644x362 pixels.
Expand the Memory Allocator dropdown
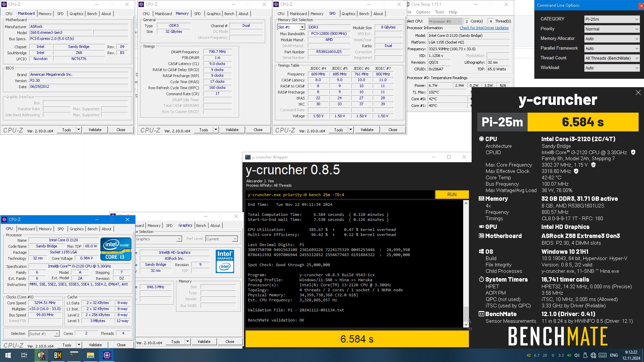click(612, 39)
